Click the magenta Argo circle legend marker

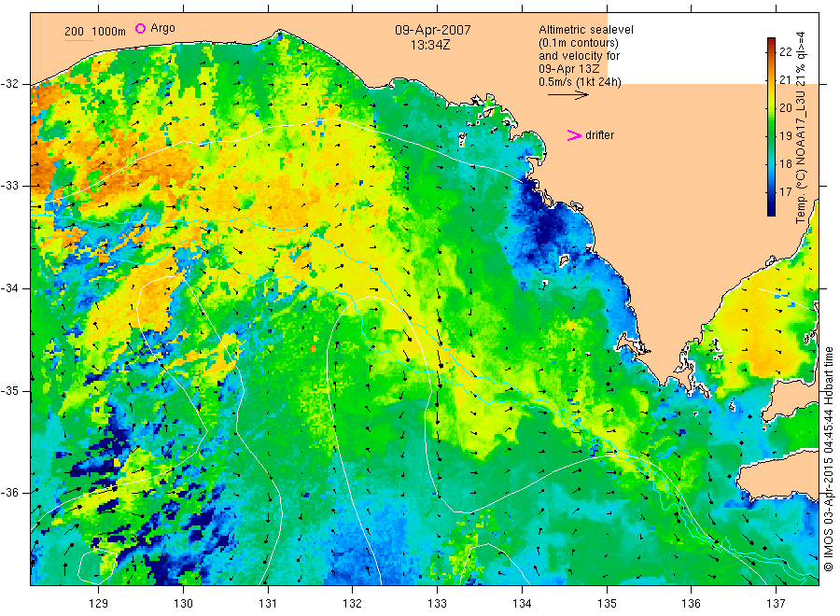(x=140, y=28)
